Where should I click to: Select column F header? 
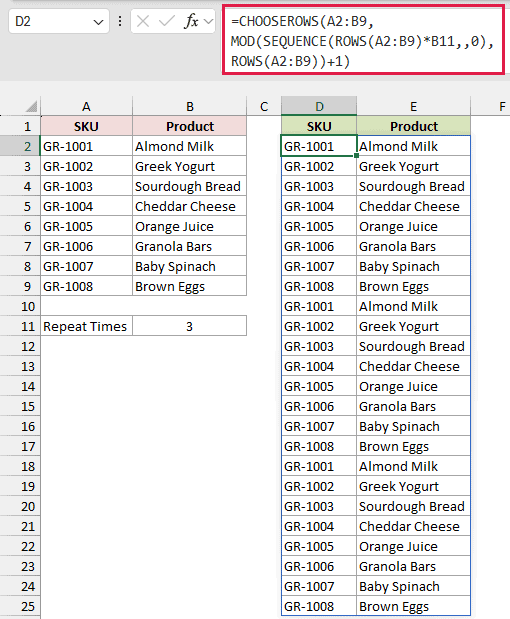pyautogui.click(x=491, y=106)
